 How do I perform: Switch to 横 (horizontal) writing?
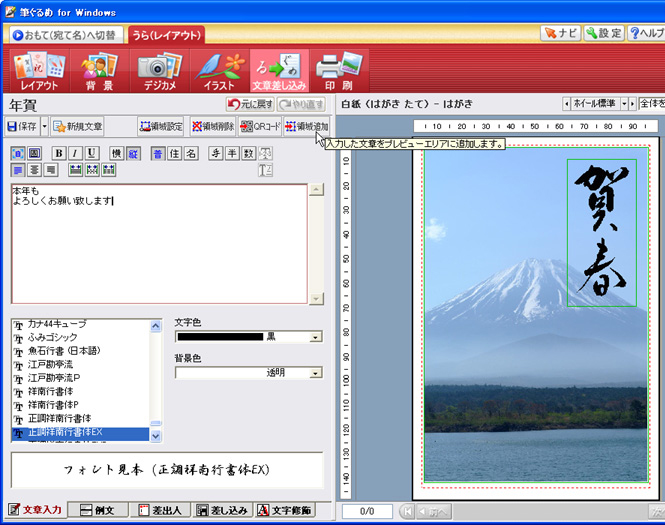point(116,153)
